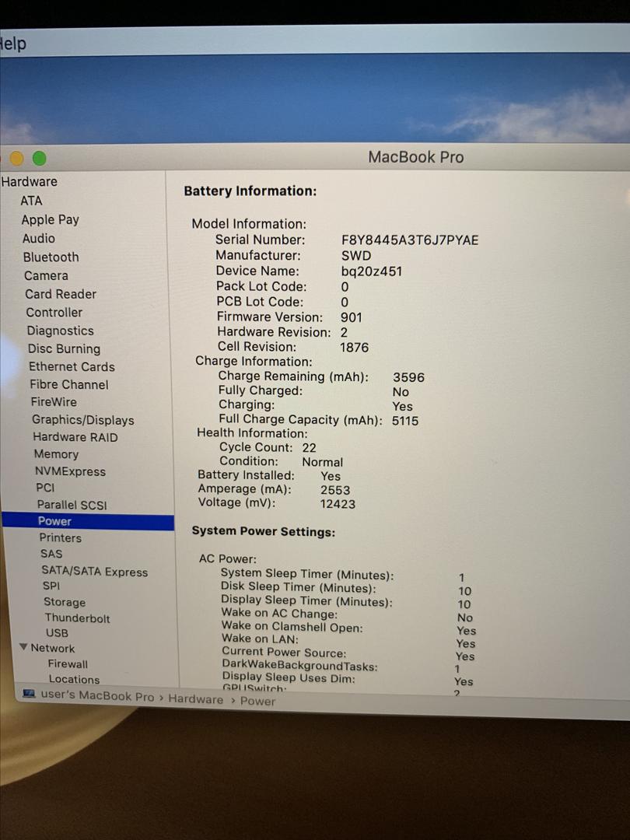Viewport: 630px width, 840px height.
Task: Click the DarkWakeBackgroundTasks label
Action: [299, 666]
